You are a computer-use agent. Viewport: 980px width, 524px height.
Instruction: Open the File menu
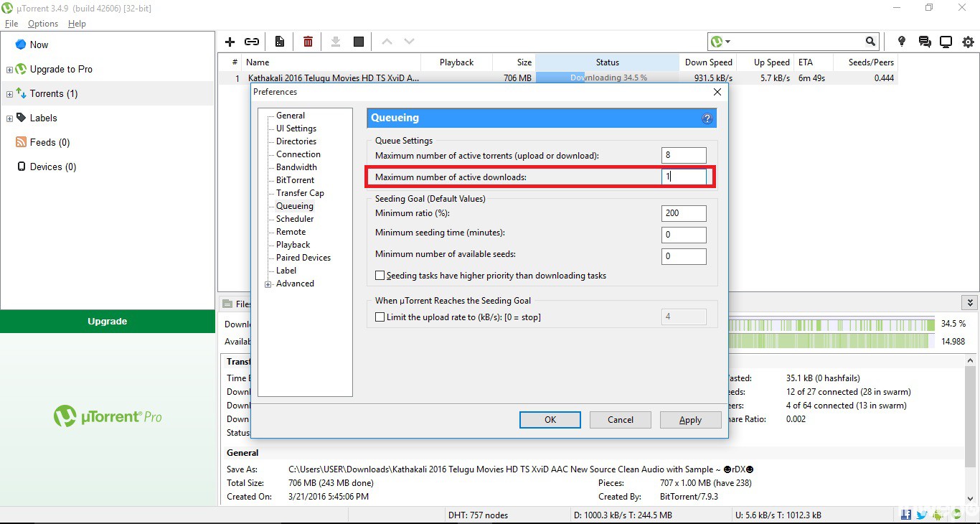pyautogui.click(x=11, y=24)
